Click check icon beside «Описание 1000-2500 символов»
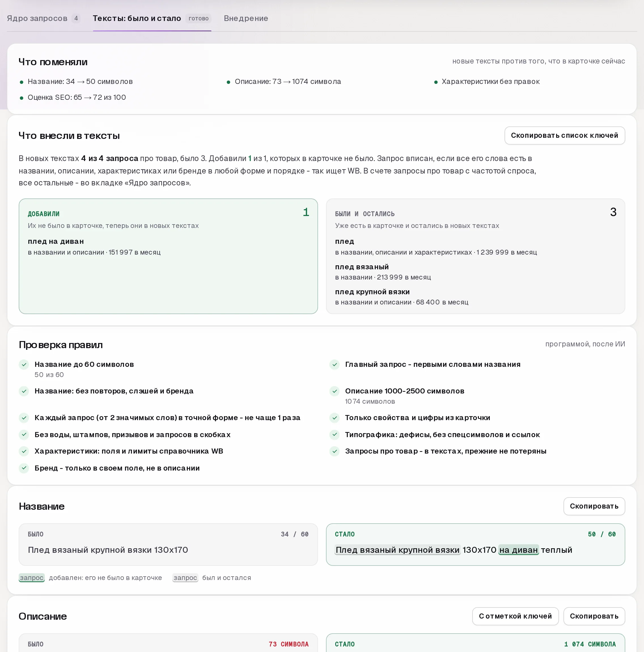This screenshot has height=652, width=644. pos(334,391)
